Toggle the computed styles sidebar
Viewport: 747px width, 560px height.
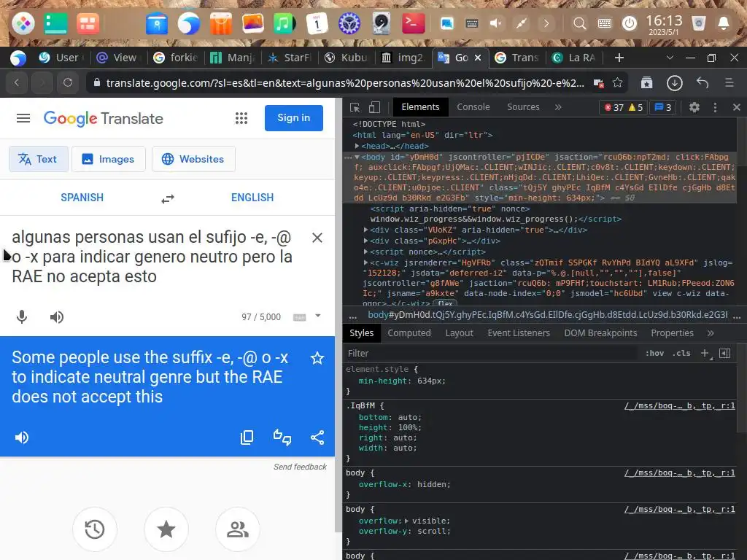click(x=724, y=354)
